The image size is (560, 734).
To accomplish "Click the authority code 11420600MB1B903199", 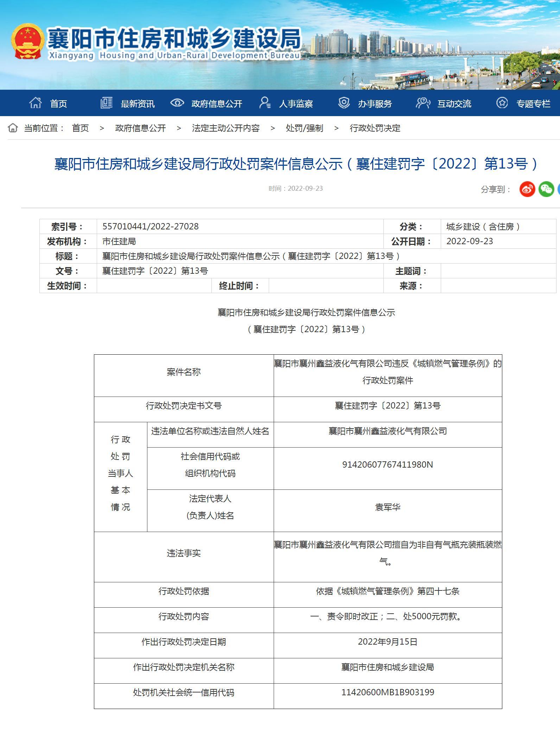I will (388, 692).
